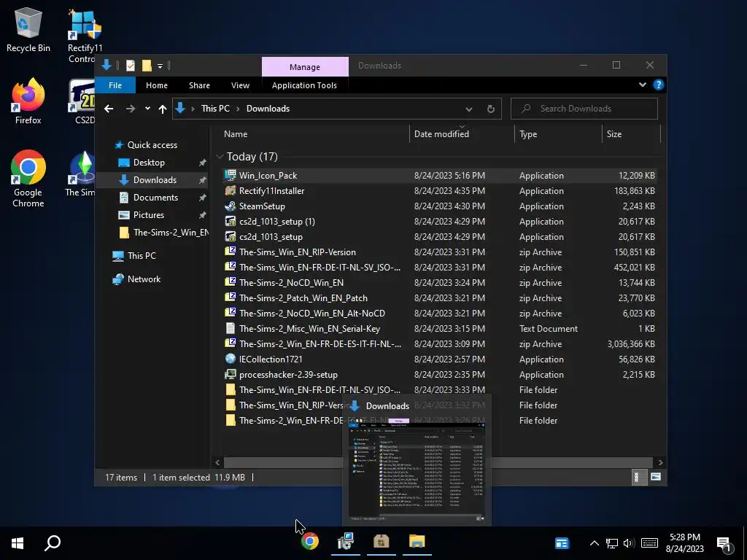This screenshot has height=560, width=747.
Task: Open Pictures in the navigation pane
Action: (149, 215)
